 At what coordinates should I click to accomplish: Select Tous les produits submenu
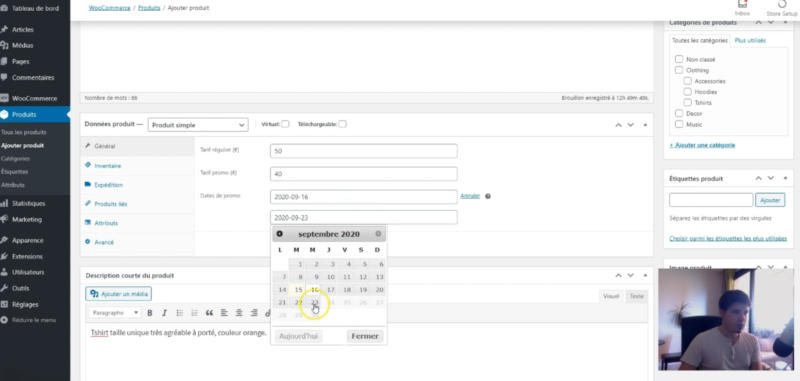coord(24,132)
